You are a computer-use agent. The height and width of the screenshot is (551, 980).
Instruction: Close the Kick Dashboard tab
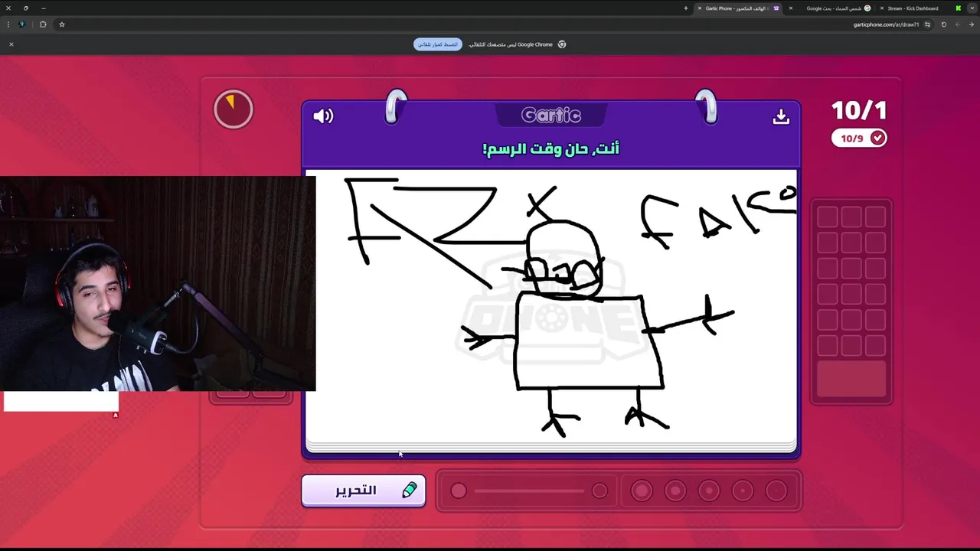[x=881, y=8]
